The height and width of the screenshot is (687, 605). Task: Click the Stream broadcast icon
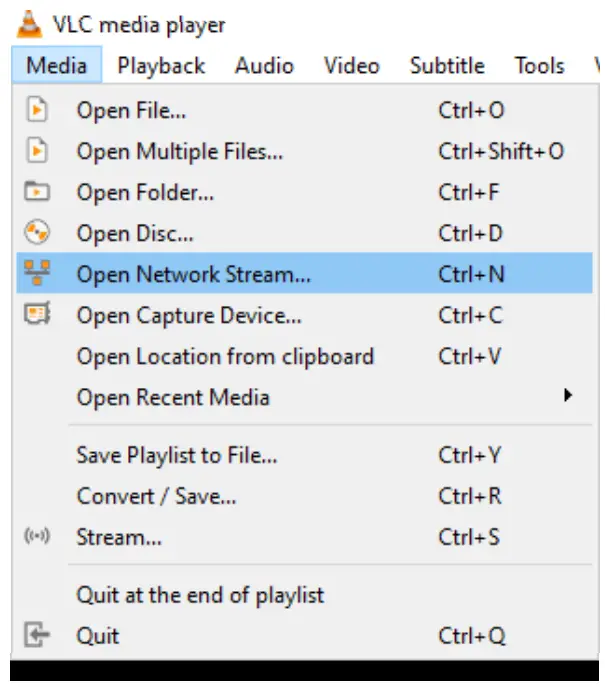tap(36, 537)
